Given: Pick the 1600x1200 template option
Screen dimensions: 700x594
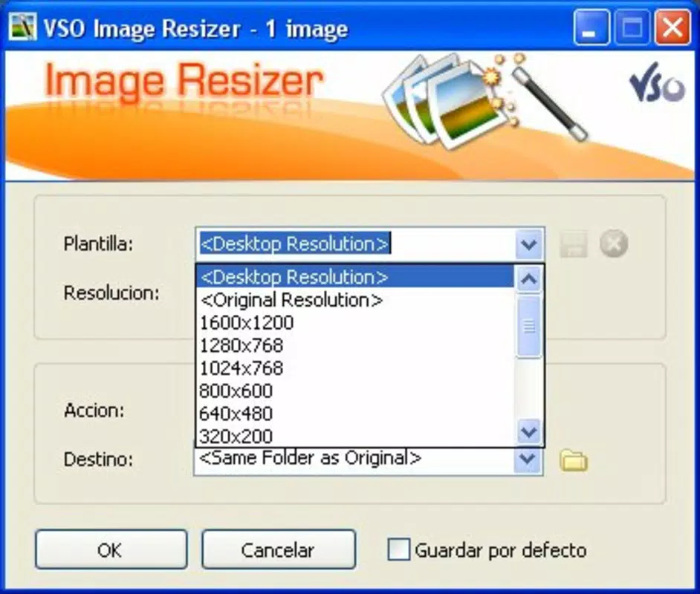Looking at the screenshot, I should coord(355,322).
